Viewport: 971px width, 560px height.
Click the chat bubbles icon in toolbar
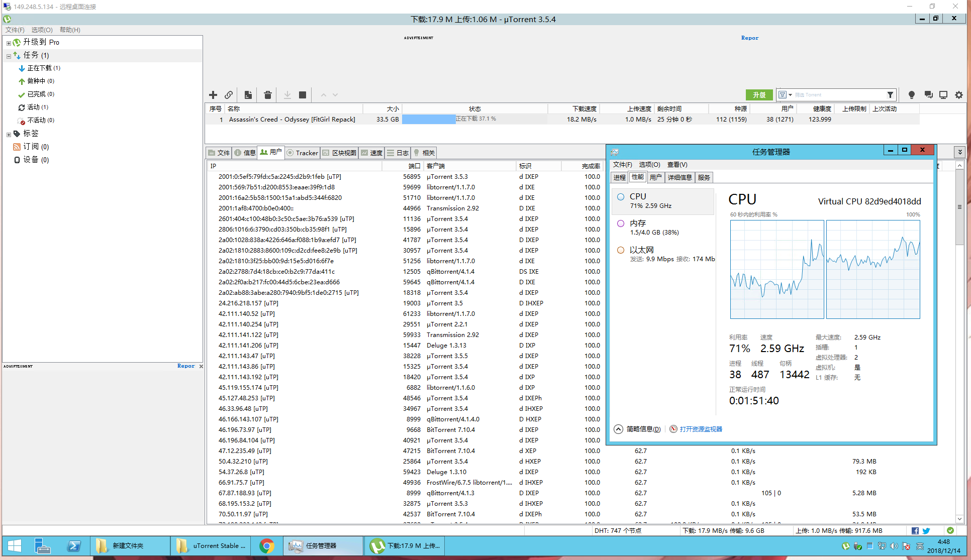[x=928, y=95]
